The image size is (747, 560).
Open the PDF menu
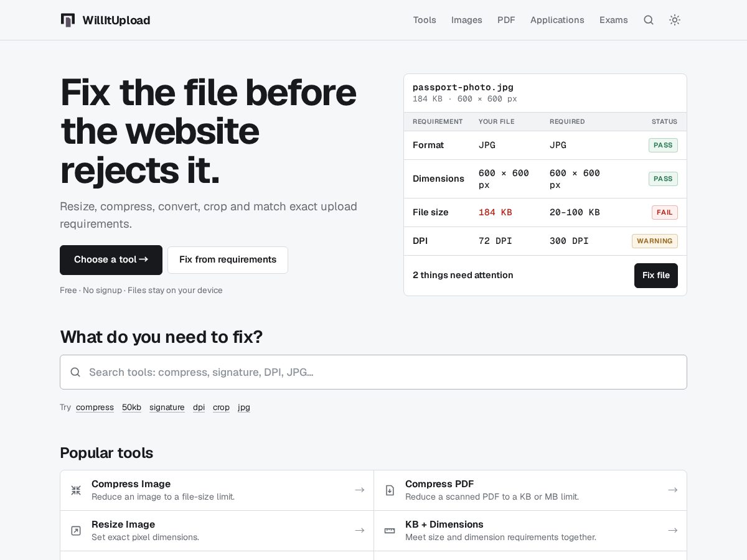(x=506, y=20)
